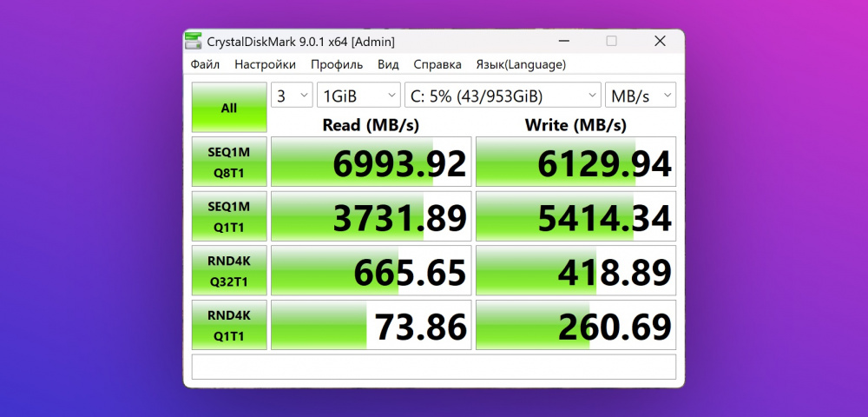Start the SEQ1M Q8T1 test

(229, 162)
